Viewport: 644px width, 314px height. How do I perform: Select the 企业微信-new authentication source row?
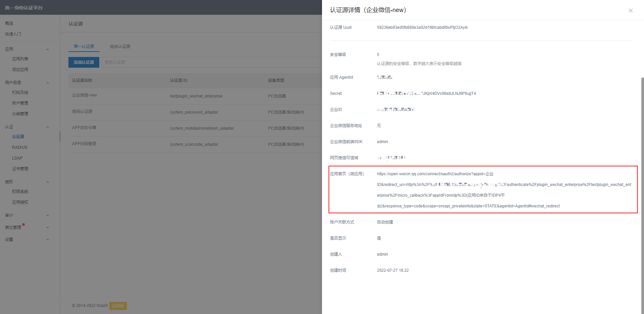(85, 96)
